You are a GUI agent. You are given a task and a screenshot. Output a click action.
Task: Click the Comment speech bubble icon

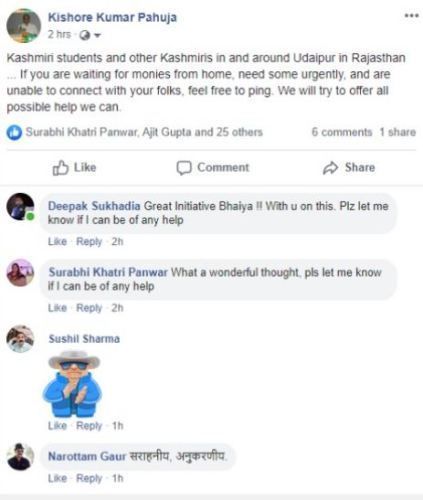pyautogui.click(x=184, y=168)
